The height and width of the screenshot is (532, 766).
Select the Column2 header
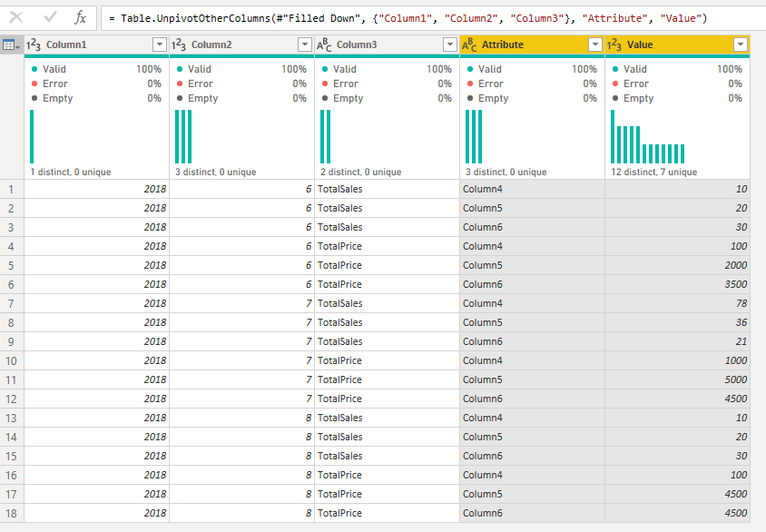[x=241, y=45]
